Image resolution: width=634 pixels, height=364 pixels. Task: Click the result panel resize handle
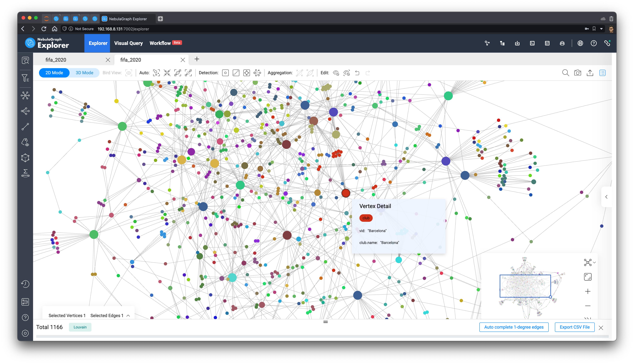pos(325,322)
